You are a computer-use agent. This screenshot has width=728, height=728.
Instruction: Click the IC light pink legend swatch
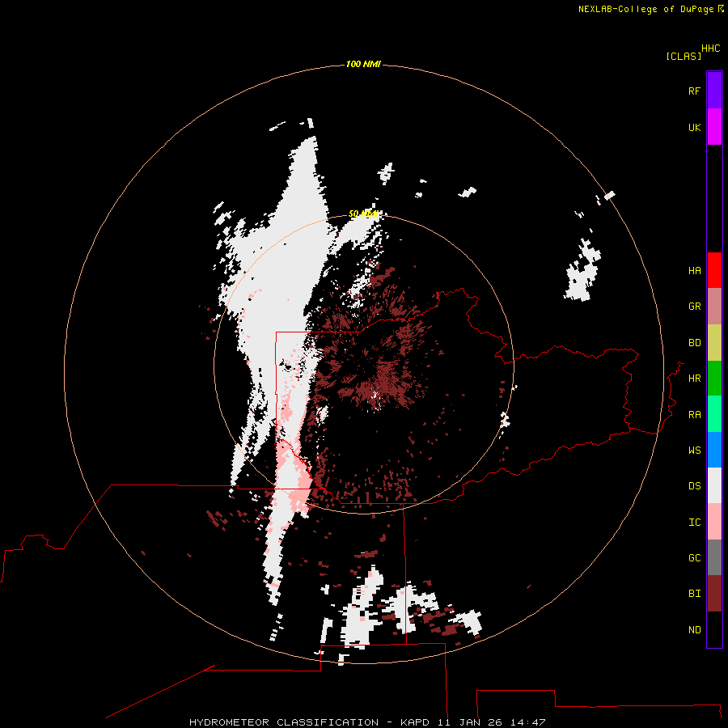[714, 522]
